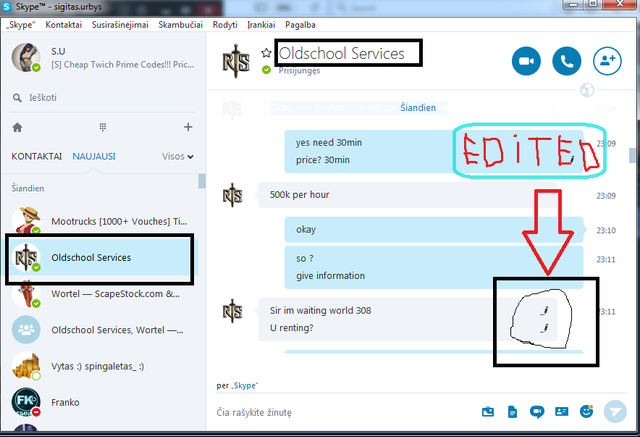Click S.U mood message text

coord(122,65)
